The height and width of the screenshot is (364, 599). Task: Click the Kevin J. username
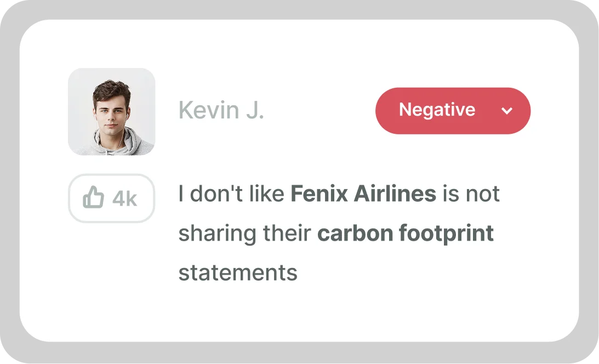click(x=221, y=110)
